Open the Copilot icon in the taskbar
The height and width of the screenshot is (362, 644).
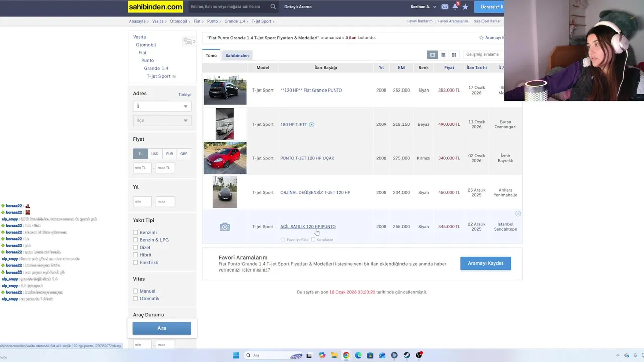(322, 355)
